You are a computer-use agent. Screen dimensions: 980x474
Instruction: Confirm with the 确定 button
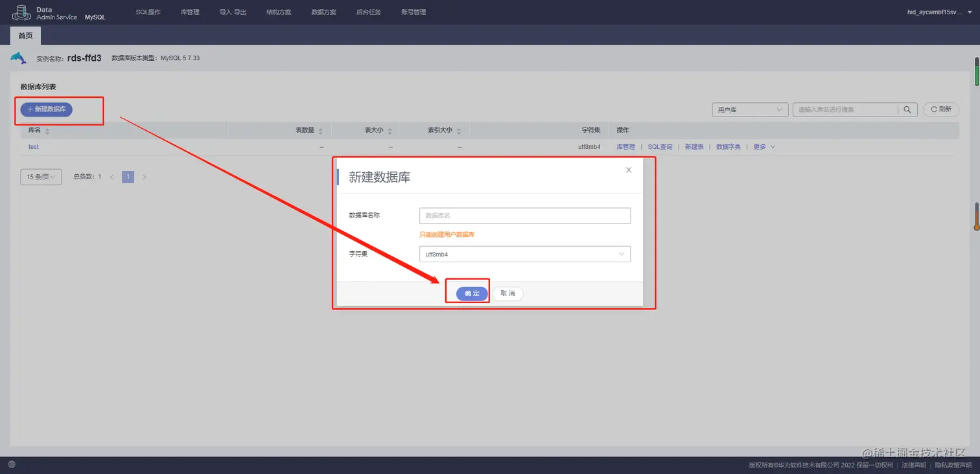point(472,293)
